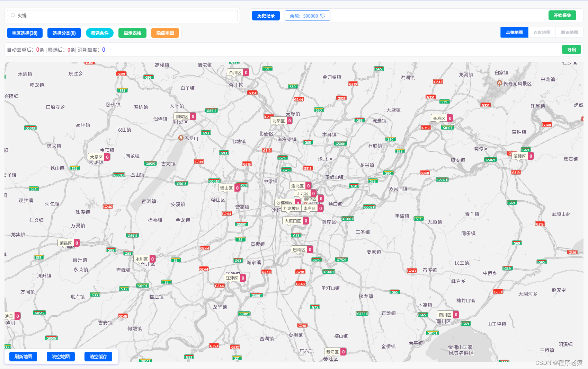Click the 西河镇 map label
588x369 pixels.
pyautogui.click(x=149, y=201)
